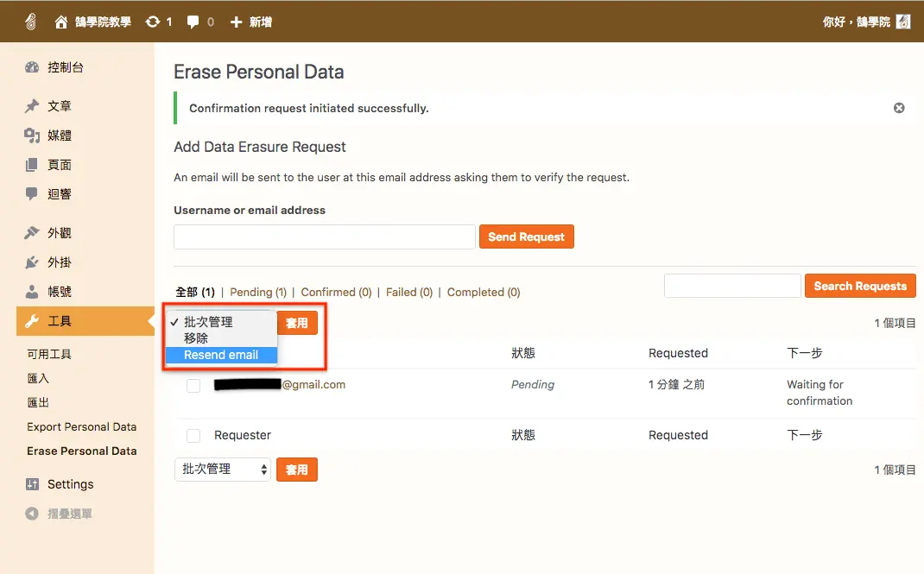Open the updates icon showing 1
This screenshot has height=574, width=924.
(x=153, y=22)
